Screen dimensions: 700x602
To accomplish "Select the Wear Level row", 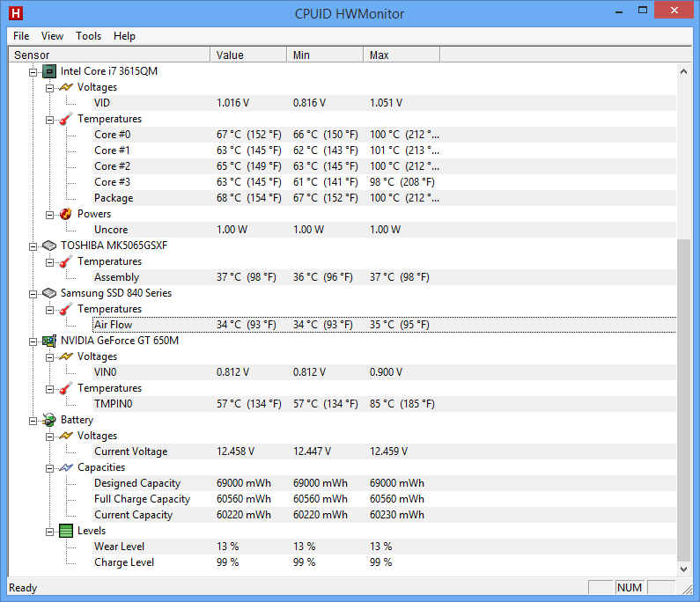I will click(x=384, y=547).
